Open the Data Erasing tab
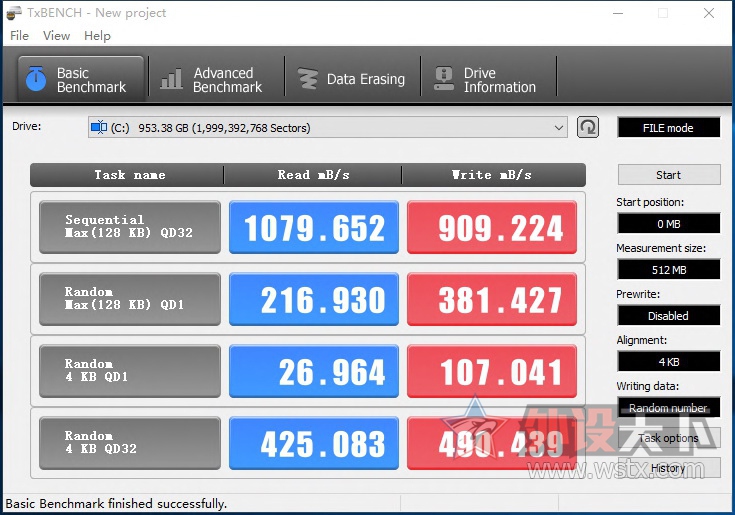735x515 pixels. [352, 79]
